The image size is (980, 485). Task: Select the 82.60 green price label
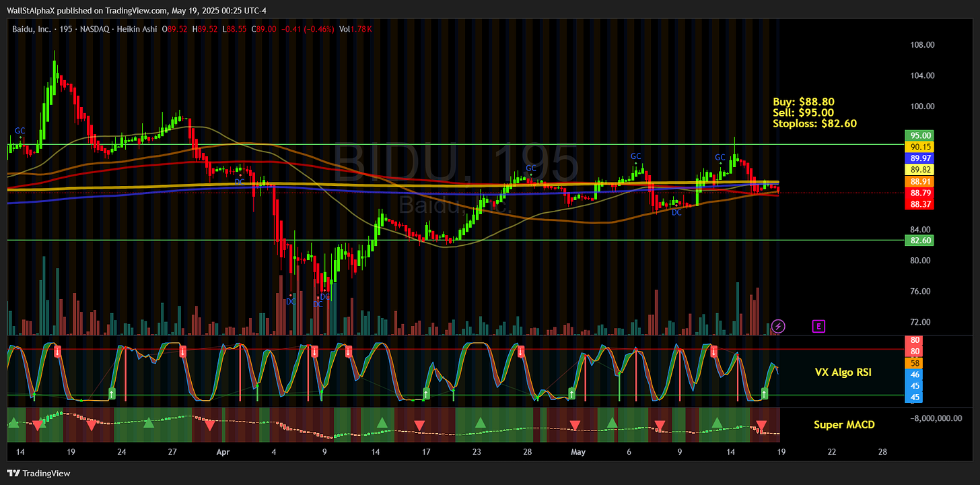click(x=919, y=240)
